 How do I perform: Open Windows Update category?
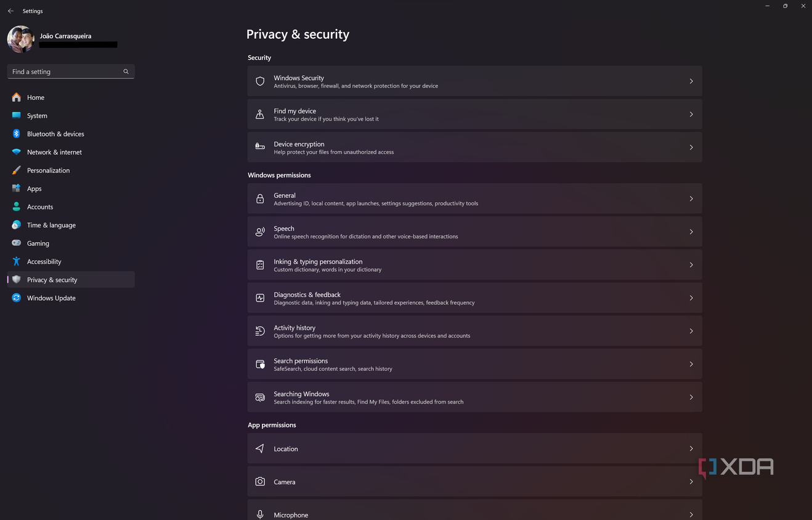(x=71, y=298)
